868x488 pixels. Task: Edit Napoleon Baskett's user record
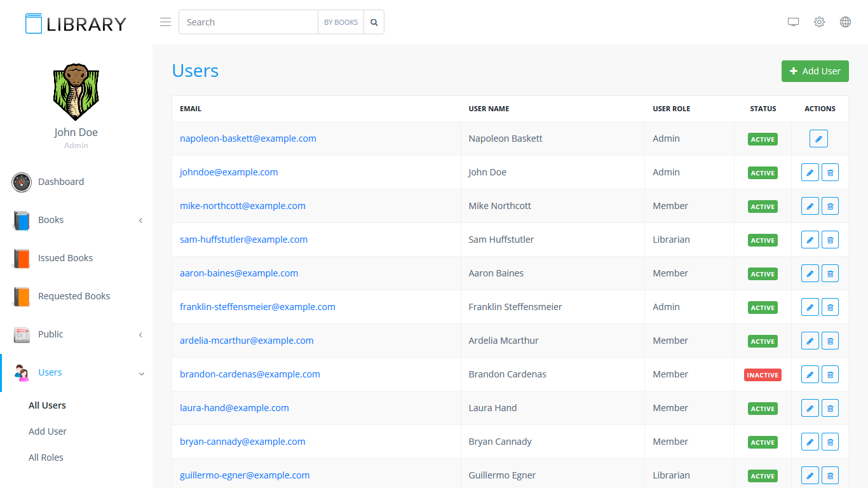point(818,139)
